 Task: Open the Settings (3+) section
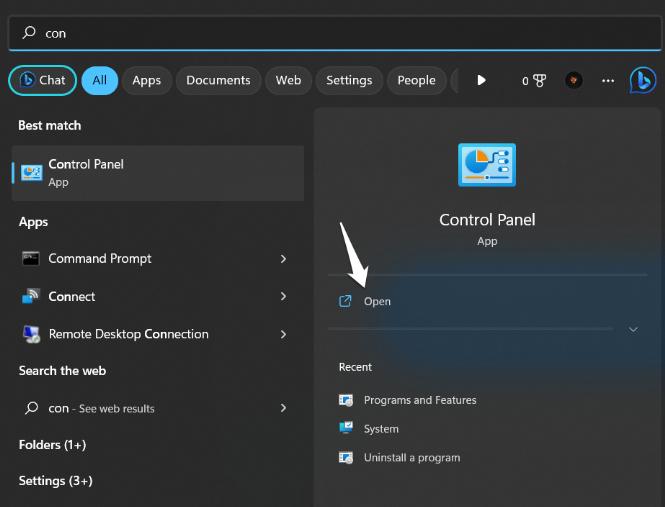click(x=56, y=481)
